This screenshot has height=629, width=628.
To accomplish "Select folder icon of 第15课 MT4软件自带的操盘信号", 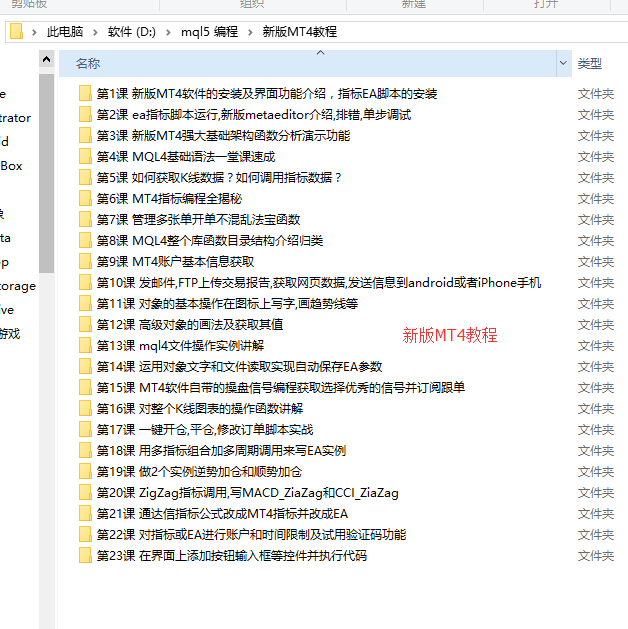I will (x=85, y=387).
